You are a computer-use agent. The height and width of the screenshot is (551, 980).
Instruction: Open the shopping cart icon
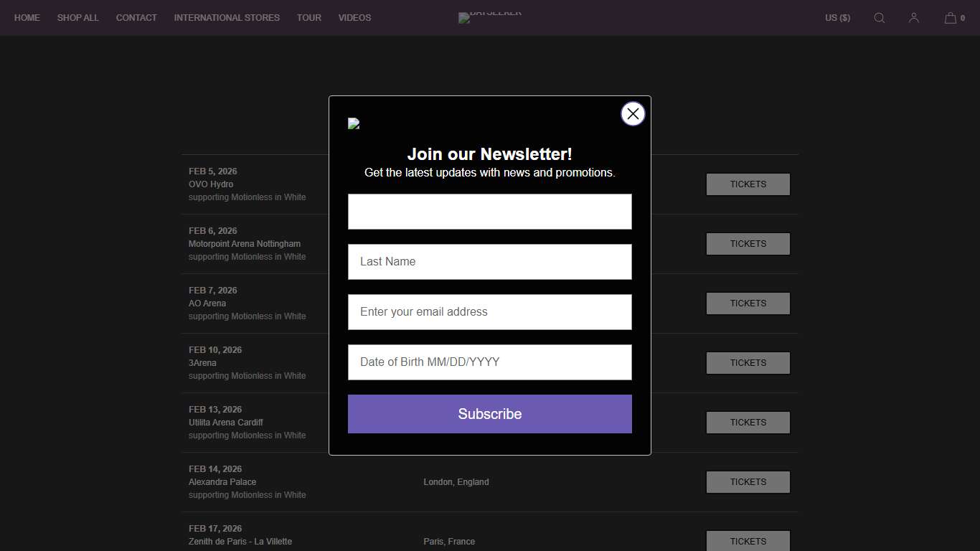951,18
